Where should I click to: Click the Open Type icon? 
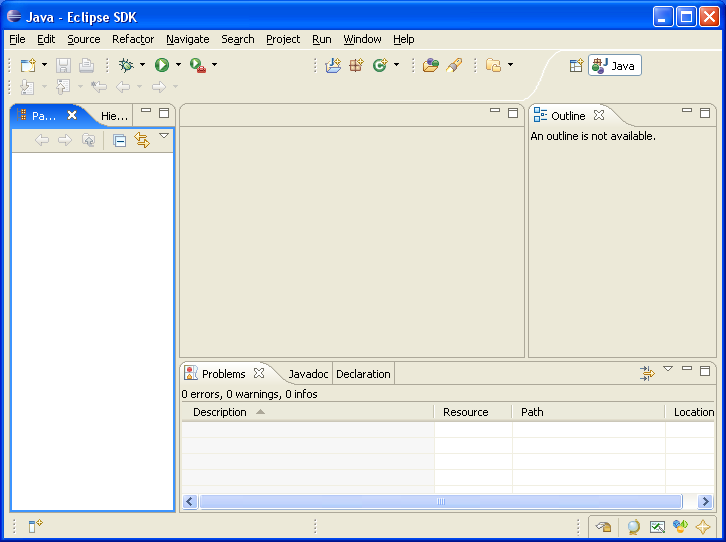click(431, 65)
